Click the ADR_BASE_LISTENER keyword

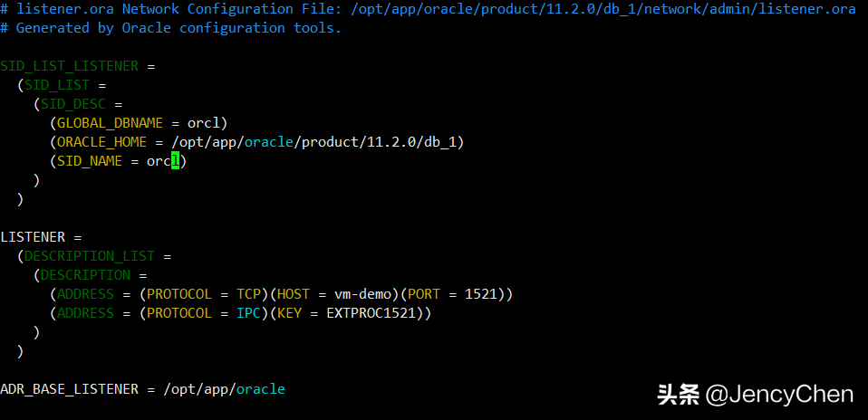point(69,389)
